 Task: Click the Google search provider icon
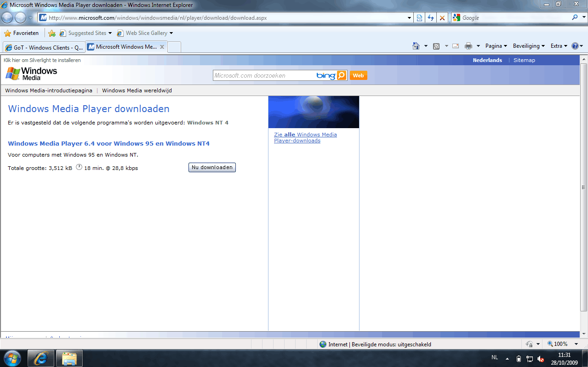tap(456, 18)
